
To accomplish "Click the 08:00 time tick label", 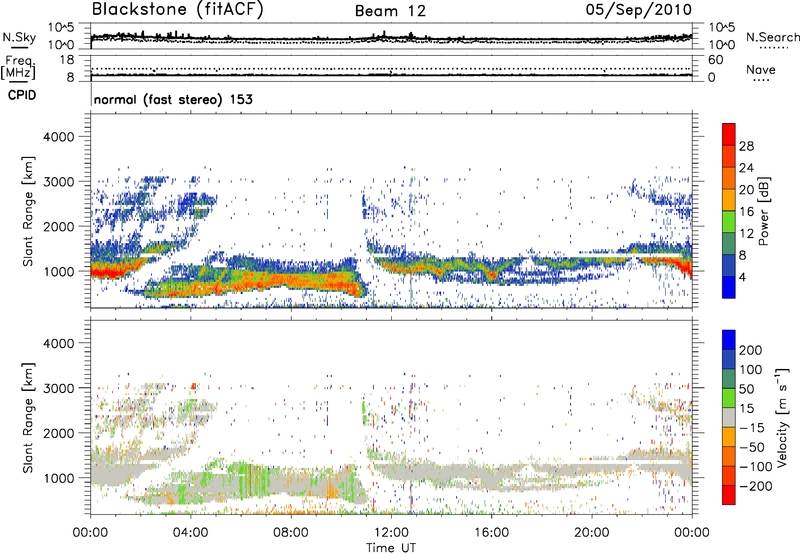I will click(x=291, y=533).
